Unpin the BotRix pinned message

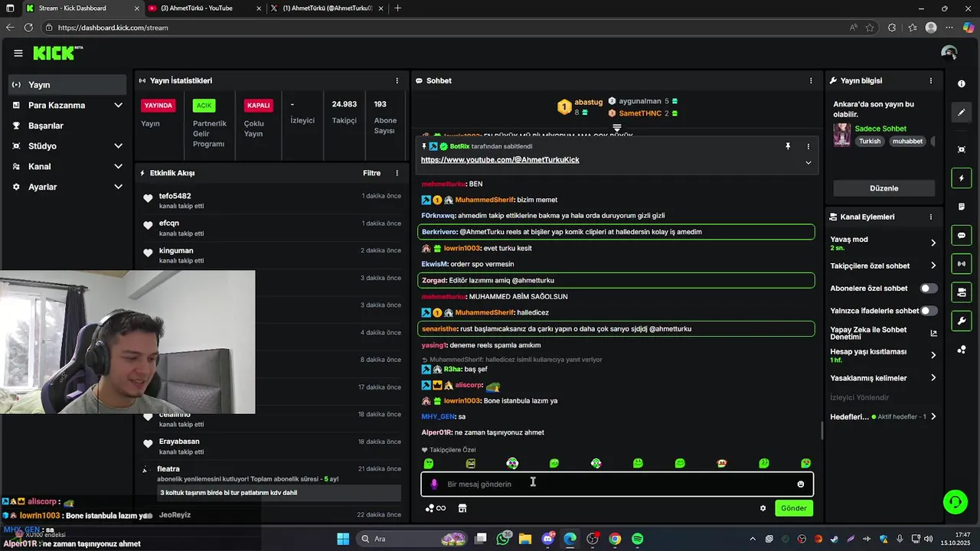(788, 146)
